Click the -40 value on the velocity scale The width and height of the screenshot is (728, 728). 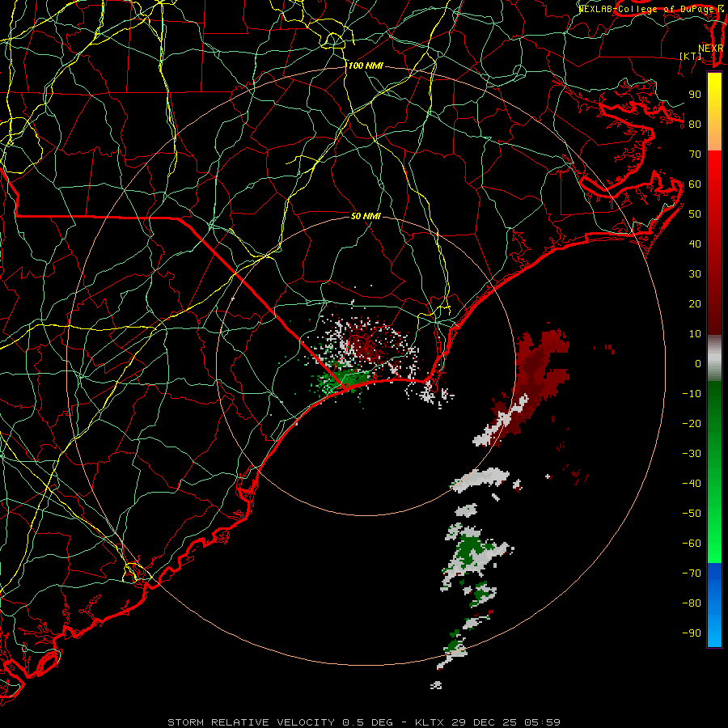(x=692, y=484)
